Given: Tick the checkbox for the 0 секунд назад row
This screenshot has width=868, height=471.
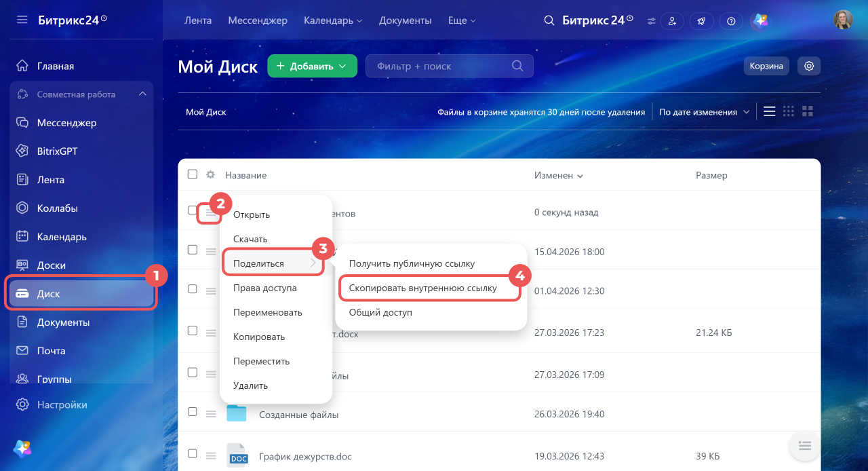Looking at the screenshot, I should click(x=193, y=210).
